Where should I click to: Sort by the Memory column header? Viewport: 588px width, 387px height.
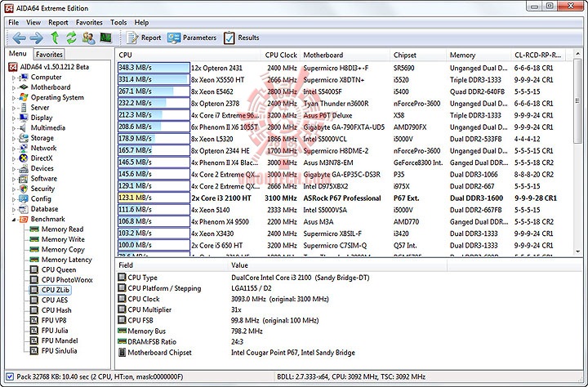point(479,55)
